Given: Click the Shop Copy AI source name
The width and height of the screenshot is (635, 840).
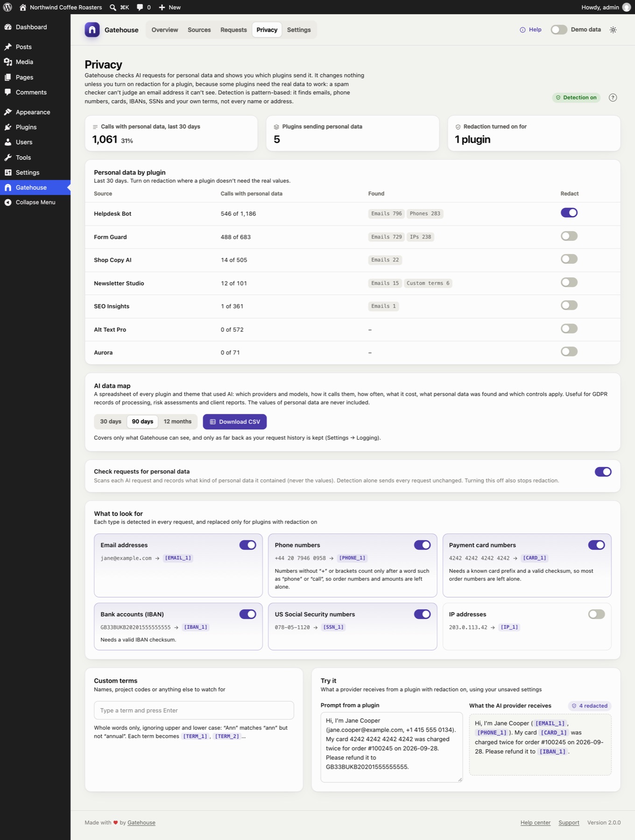Looking at the screenshot, I should tap(113, 260).
